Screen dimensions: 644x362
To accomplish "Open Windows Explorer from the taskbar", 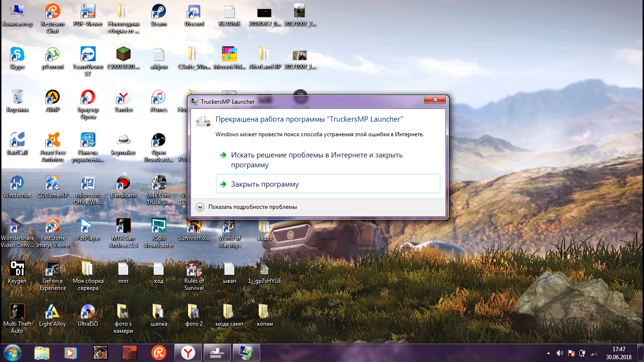I will 41,353.
